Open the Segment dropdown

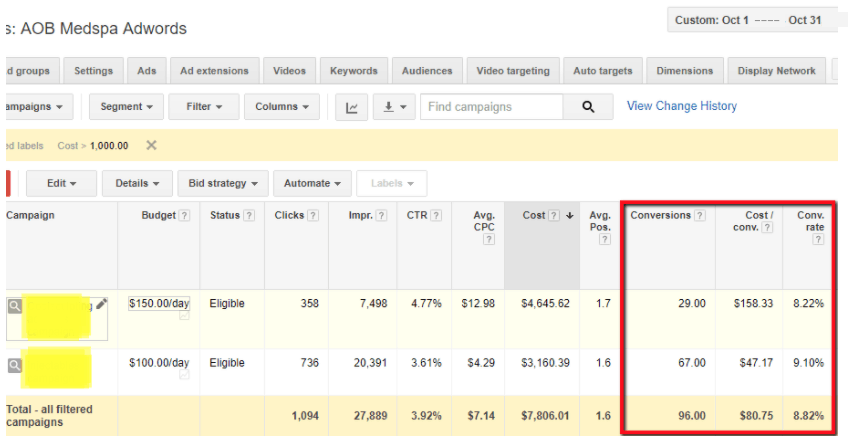(127, 107)
